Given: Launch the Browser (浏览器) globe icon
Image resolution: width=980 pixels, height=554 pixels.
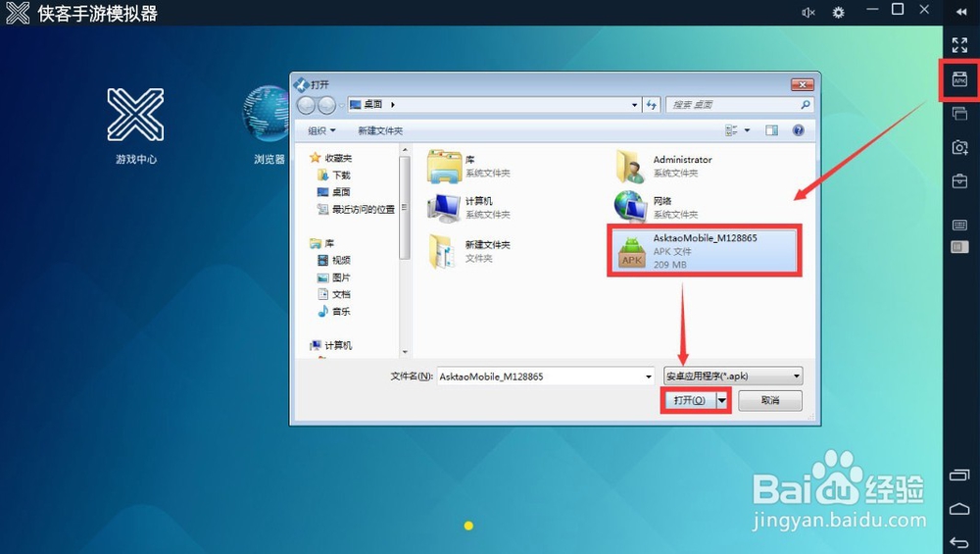Looking at the screenshot, I should tap(266, 114).
